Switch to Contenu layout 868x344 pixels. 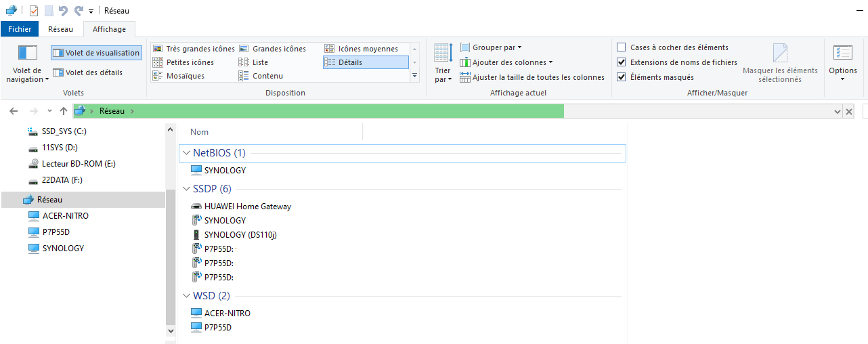tap(261, 76)
